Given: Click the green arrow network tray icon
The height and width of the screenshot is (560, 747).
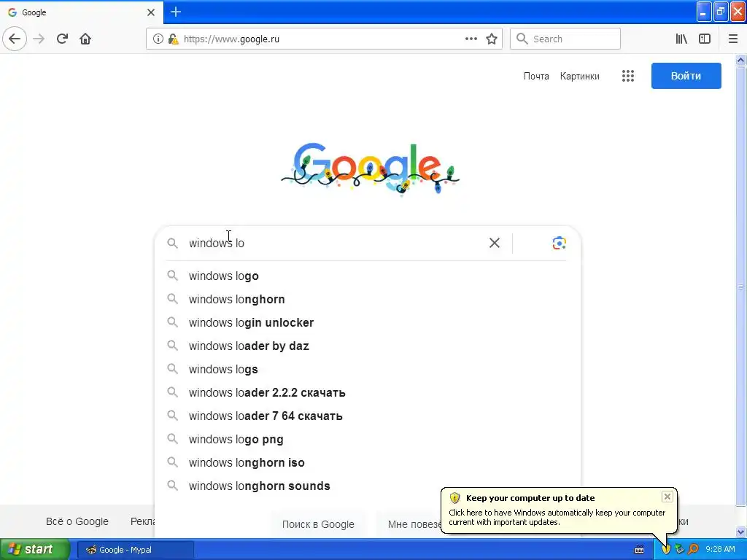Looking at the screenshot, I should [679, 549].
